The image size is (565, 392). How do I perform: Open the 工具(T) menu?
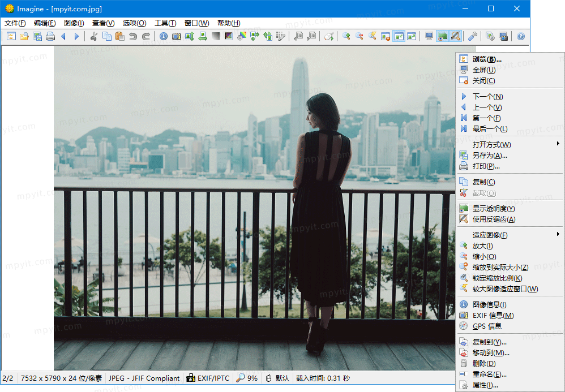(x=165, y=23)
